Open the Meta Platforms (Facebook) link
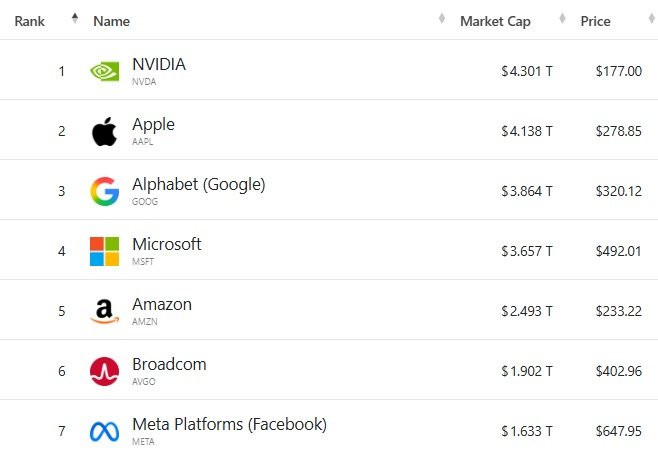 click(229, 425)
